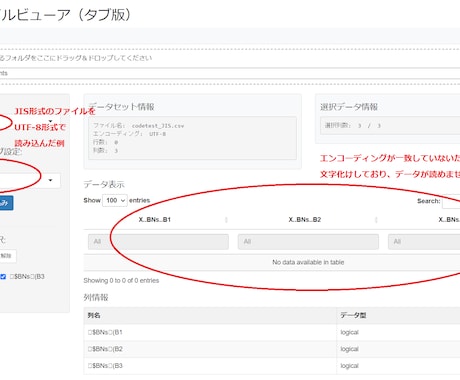Click the Showing 0 to 0 of 0 entries text

click(x=121, y=281)
